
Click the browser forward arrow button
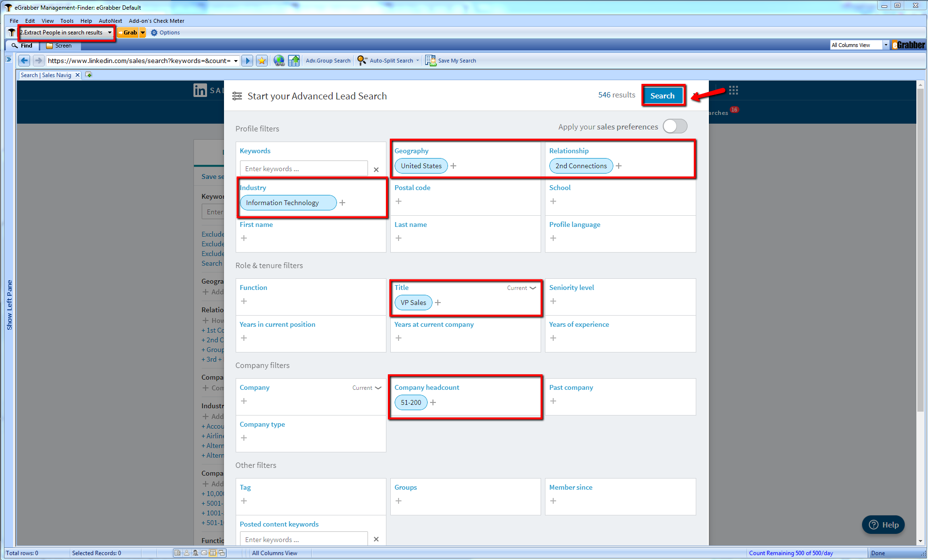click(x=38, y=61)
